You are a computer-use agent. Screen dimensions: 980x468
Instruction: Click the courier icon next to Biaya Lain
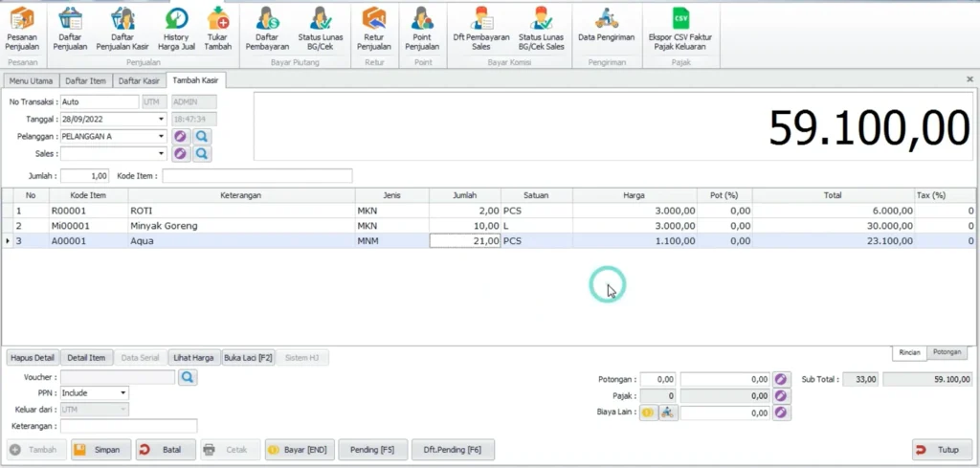tap(667, 412)
